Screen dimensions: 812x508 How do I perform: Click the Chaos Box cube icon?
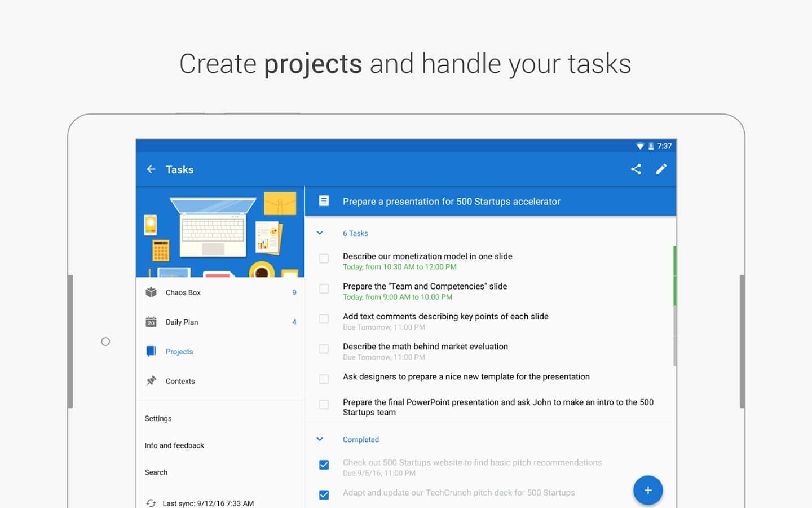(x=151, y=292)
